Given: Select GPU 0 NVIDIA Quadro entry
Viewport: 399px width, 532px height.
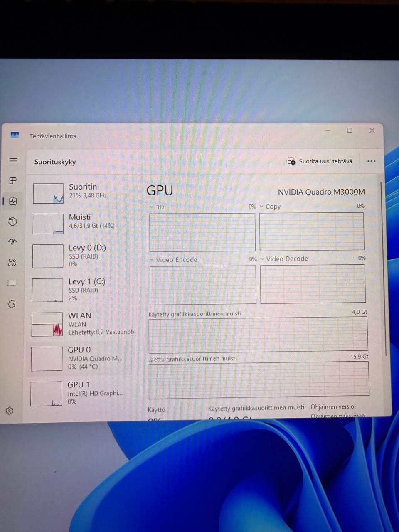Looking at the screenshot, I should (x=81, y=358).
